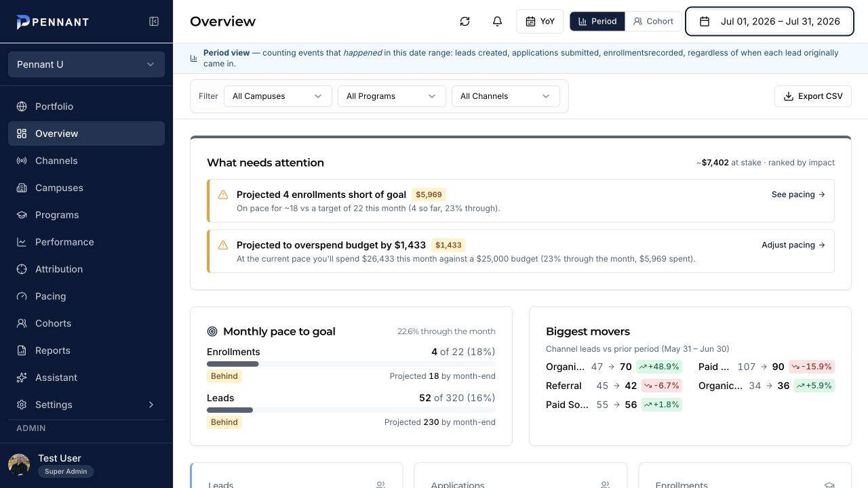
Task: Click the Monthly pace to goal target icon
Action: (x=212, y=331)
